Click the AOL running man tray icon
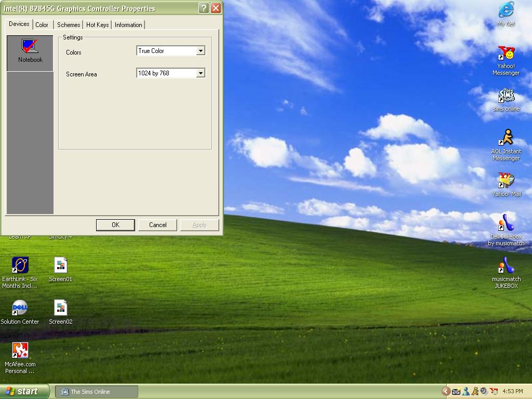Viewport: 532px width, 399px height. pyautogui.click(x=475, y=392)
